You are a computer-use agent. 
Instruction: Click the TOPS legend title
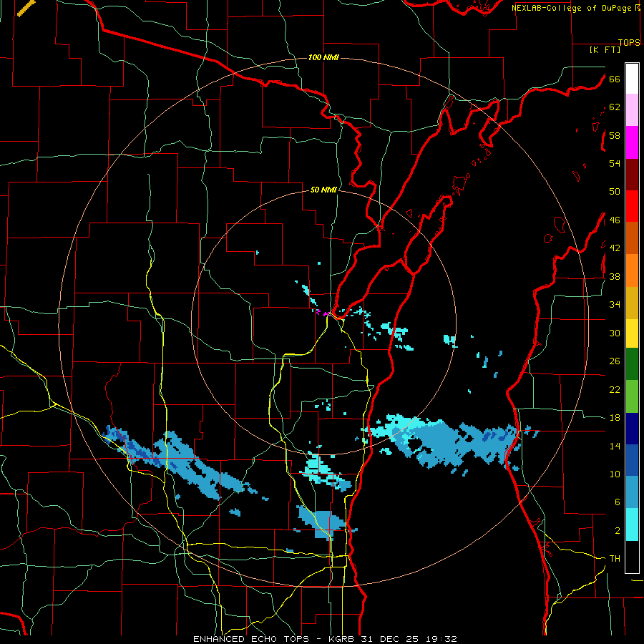point(629,42)
